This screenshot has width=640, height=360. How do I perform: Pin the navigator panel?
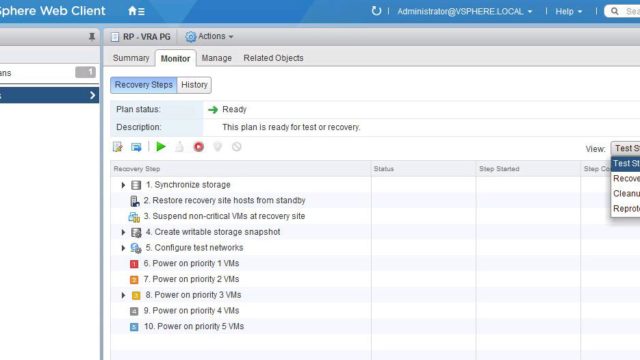[92, 37]
